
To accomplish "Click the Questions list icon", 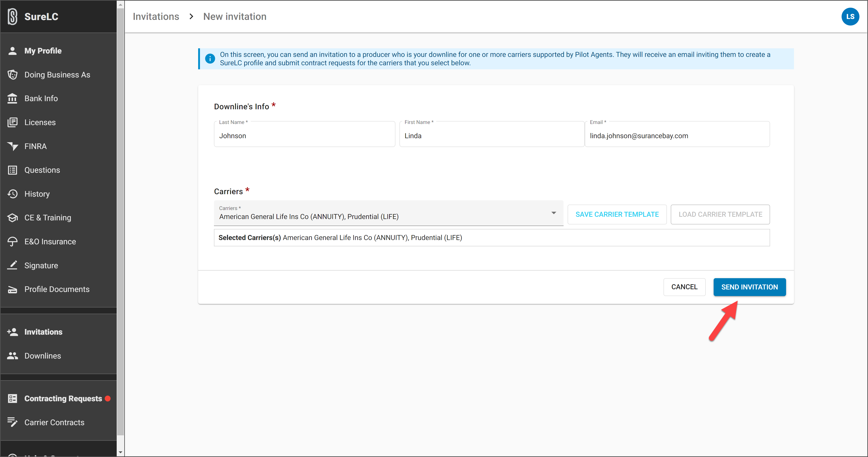I will tap(12, 170).
